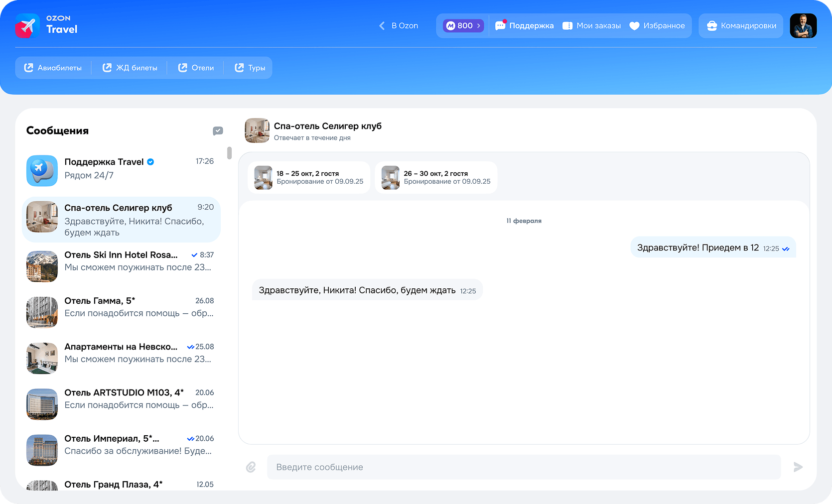Open Отель Гранд Плаза, 4* conversation
The width and height of the screenshot is (832, 504).
click(x=121, y=485)
